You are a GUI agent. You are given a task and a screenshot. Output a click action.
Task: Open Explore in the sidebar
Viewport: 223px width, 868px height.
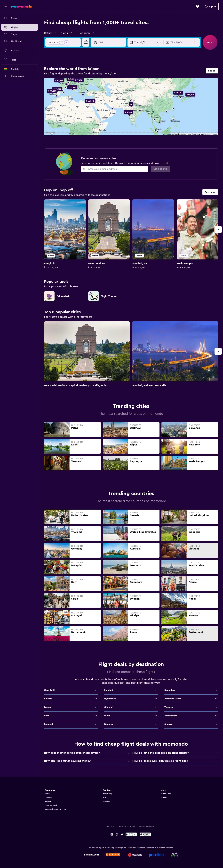[x=19, y=51]
